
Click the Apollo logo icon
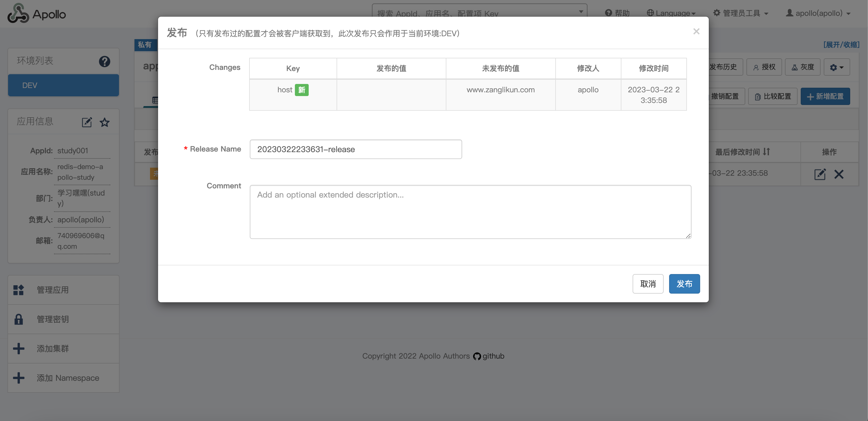(x=18, y=14)
